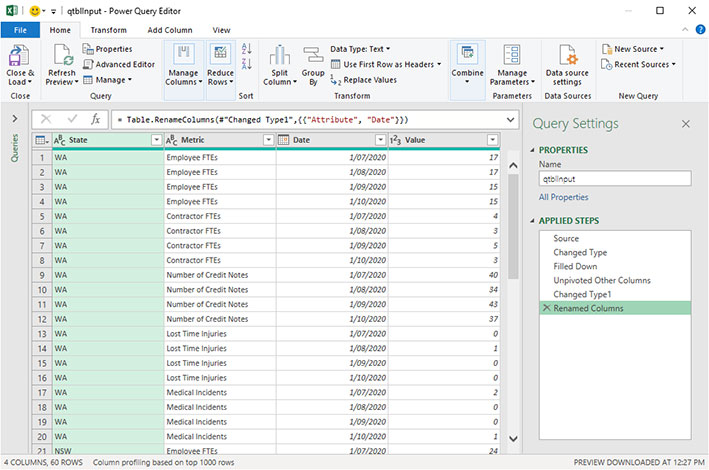Open Data source settings

[x=567, y=65]
